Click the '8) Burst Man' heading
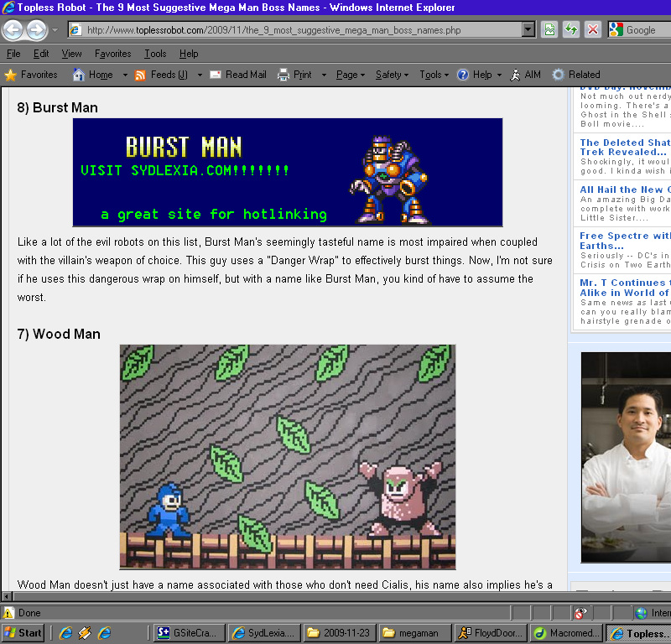 57,107
